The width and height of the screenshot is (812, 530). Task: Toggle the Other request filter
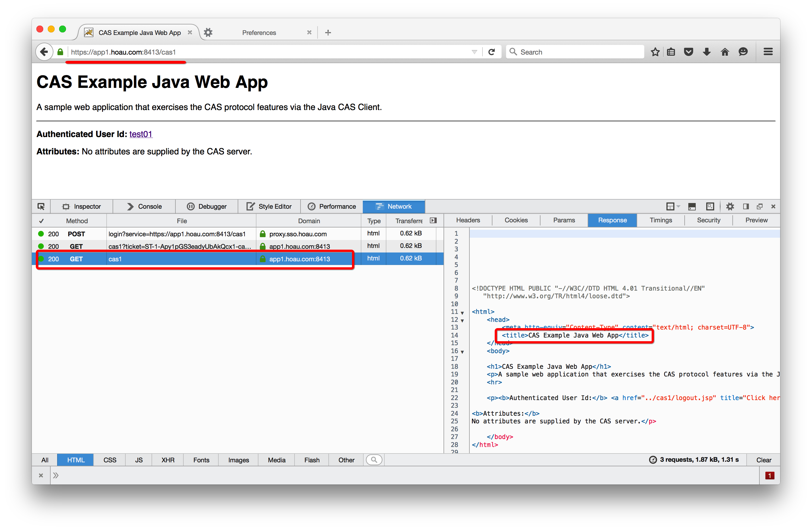(346, 460)
